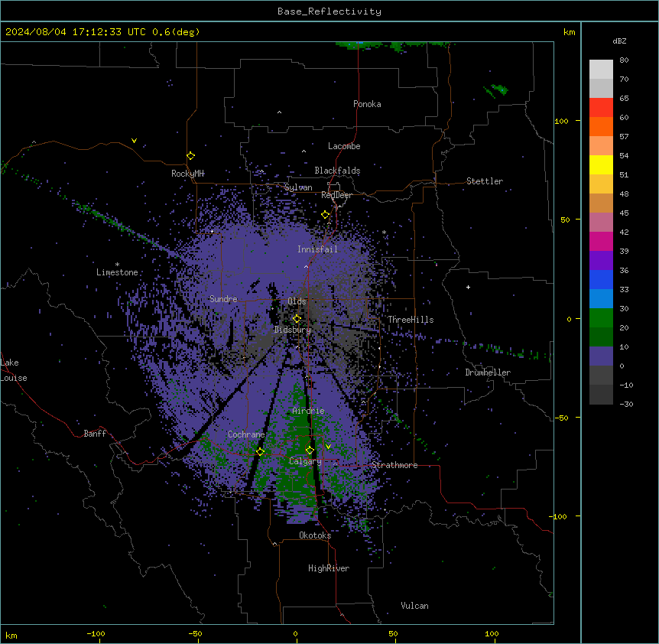Click the Ponoka city label
This screenshot has width=659, height=644.
tap(367, 104)
